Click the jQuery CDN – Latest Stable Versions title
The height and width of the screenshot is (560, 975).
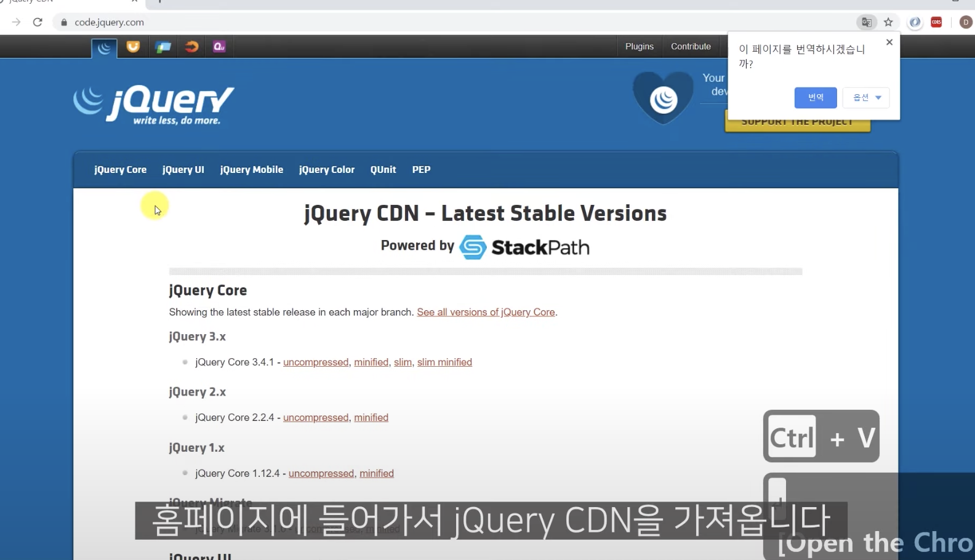485,214
